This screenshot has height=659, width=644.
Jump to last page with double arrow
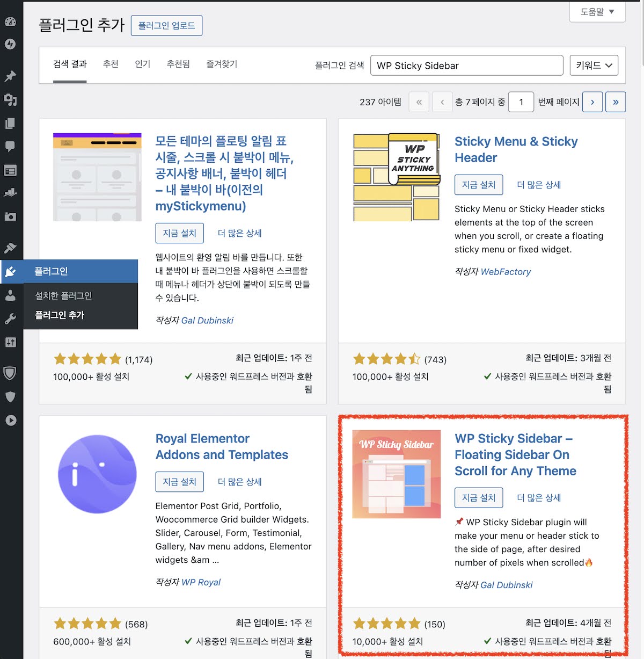click(616, 102)
